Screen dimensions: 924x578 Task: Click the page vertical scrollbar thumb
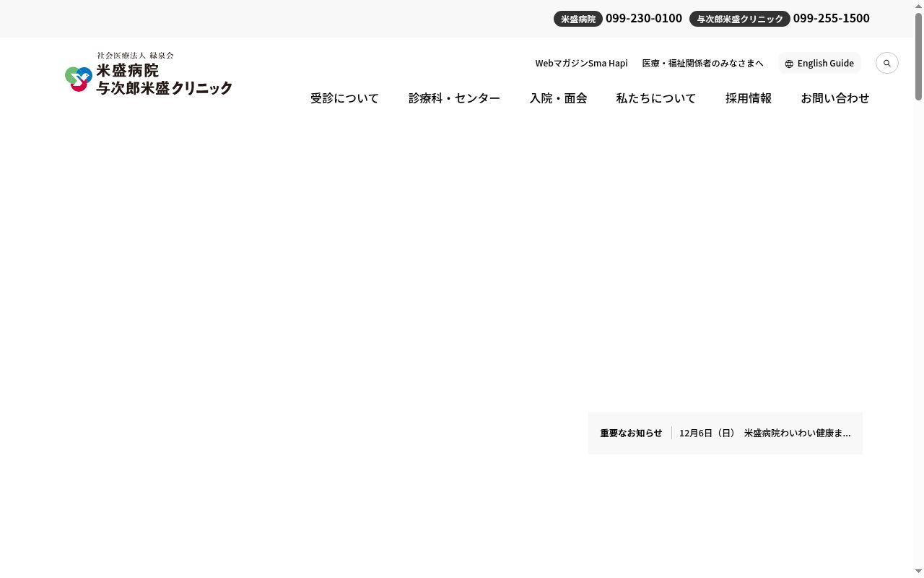[x=918, y=55]
